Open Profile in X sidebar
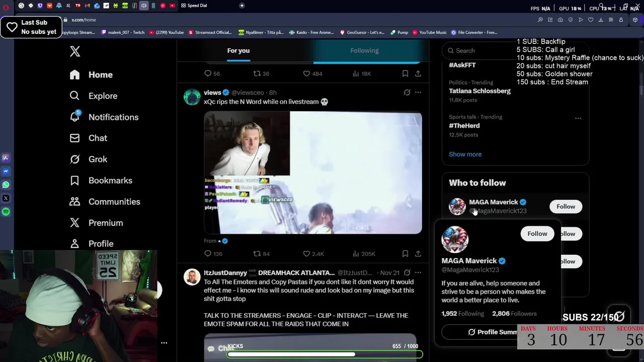The width and height of the screenshot is (644, 362). pyautogui.click(x=92, y=243)
